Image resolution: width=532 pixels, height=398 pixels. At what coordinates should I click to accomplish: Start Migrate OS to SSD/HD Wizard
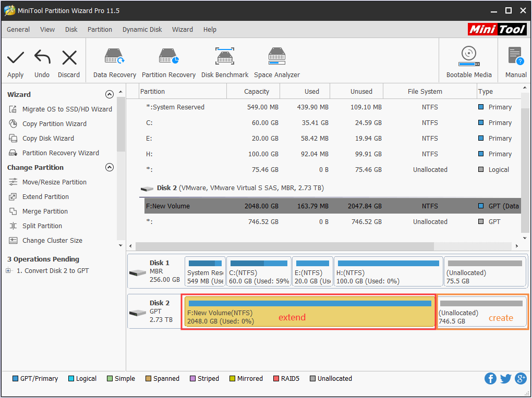61,109
